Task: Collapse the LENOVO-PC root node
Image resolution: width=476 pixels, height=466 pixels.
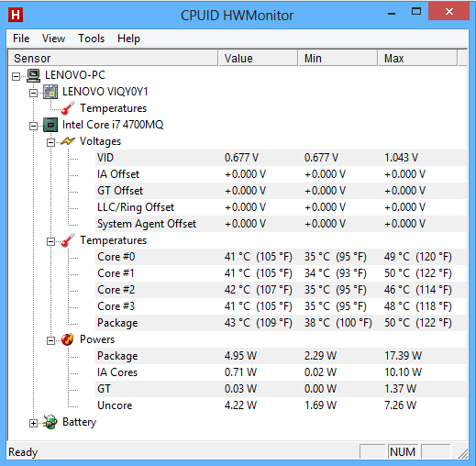Action: (16, 76)
